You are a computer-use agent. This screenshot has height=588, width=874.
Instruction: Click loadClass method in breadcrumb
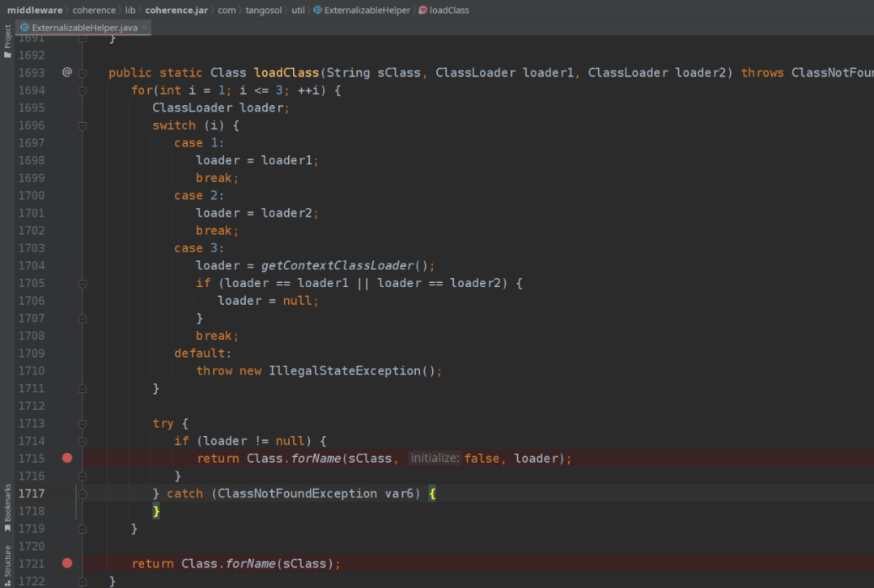pos(448,10)
